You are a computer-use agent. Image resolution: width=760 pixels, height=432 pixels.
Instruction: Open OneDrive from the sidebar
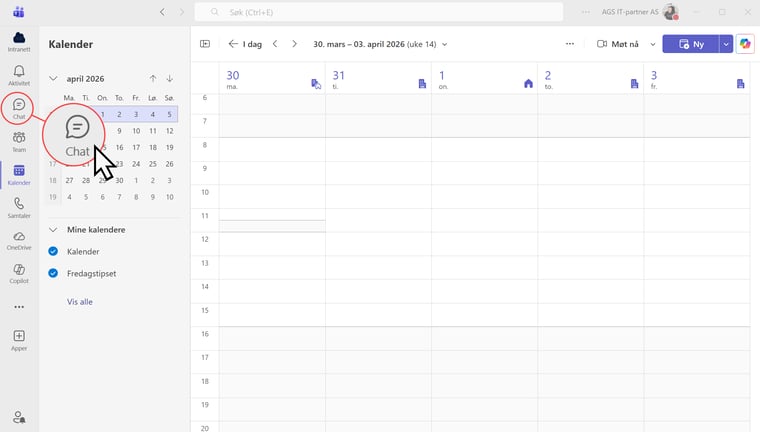coord(18,240)
